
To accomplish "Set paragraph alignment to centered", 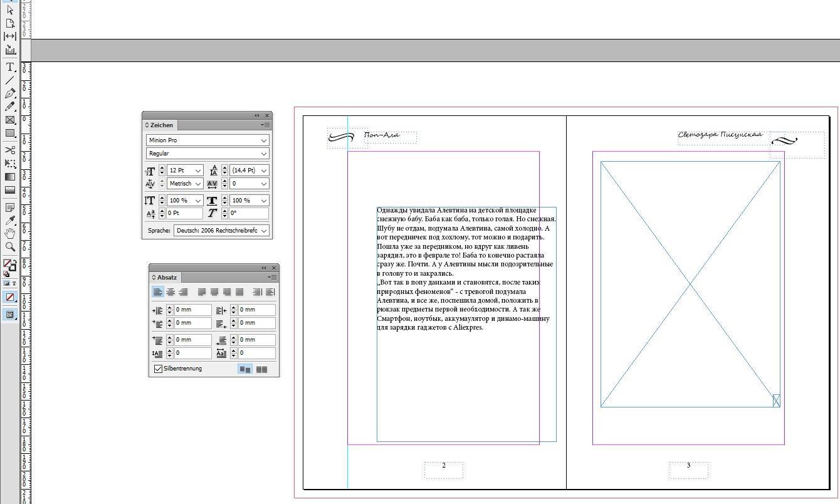I will pyautogui.click(x=171, y=292).
